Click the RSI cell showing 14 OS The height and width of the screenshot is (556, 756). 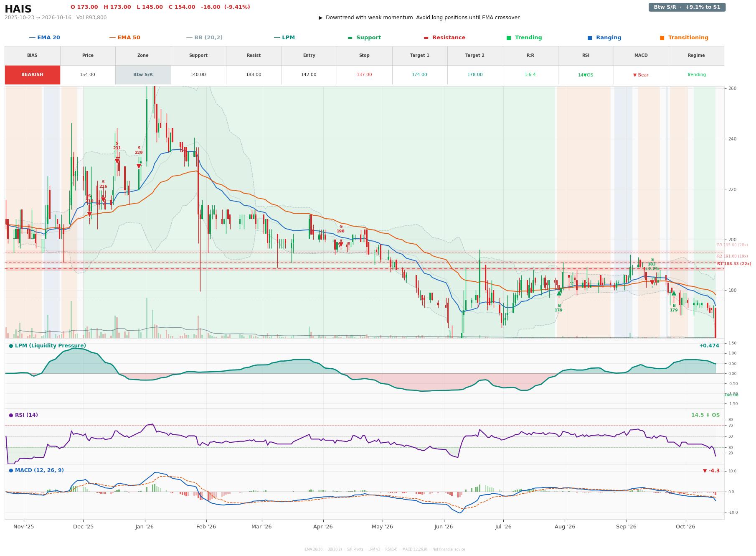[586, 75]
